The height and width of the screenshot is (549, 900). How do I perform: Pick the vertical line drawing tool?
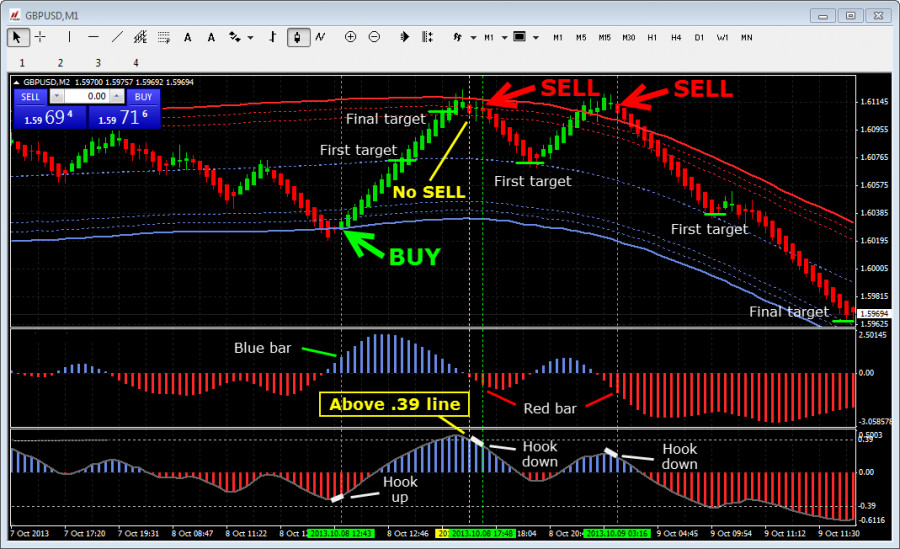pyautogui.click(x=69, y=37)
